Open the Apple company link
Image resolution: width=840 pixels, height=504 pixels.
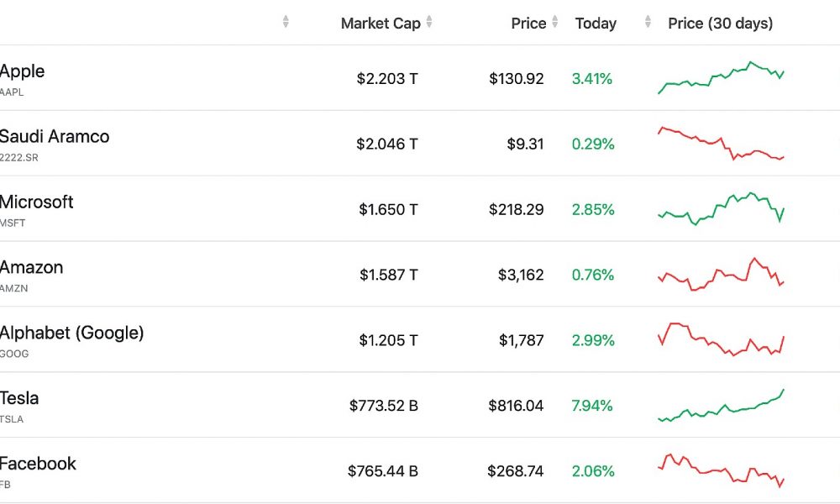[x=22, y=71]
